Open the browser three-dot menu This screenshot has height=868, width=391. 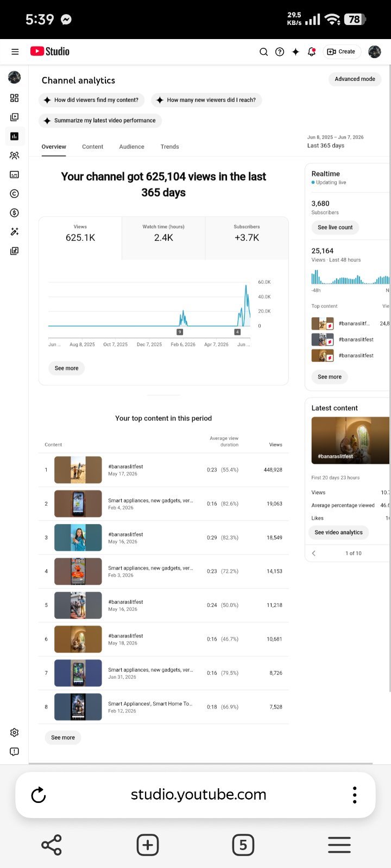[x=355, y=795]
